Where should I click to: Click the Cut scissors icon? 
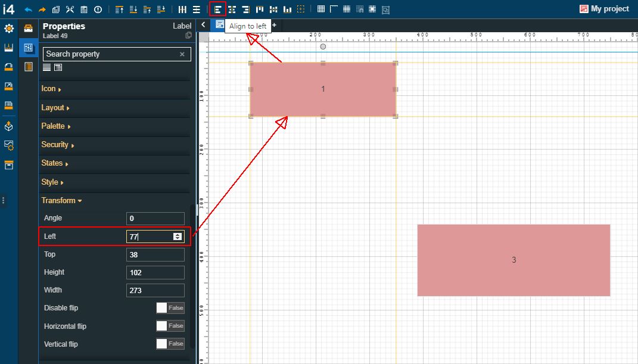pyautogui.click(x=70, y=10)
